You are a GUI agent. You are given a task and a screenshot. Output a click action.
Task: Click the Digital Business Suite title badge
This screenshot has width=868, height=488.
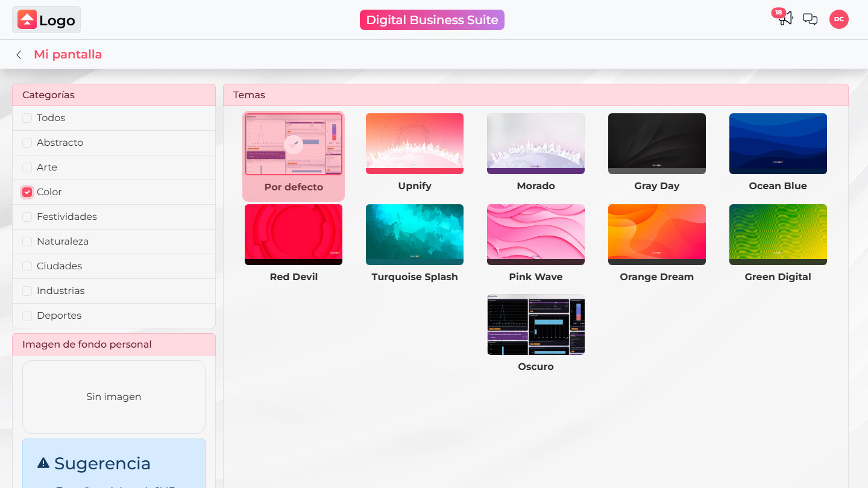point(432,20)
